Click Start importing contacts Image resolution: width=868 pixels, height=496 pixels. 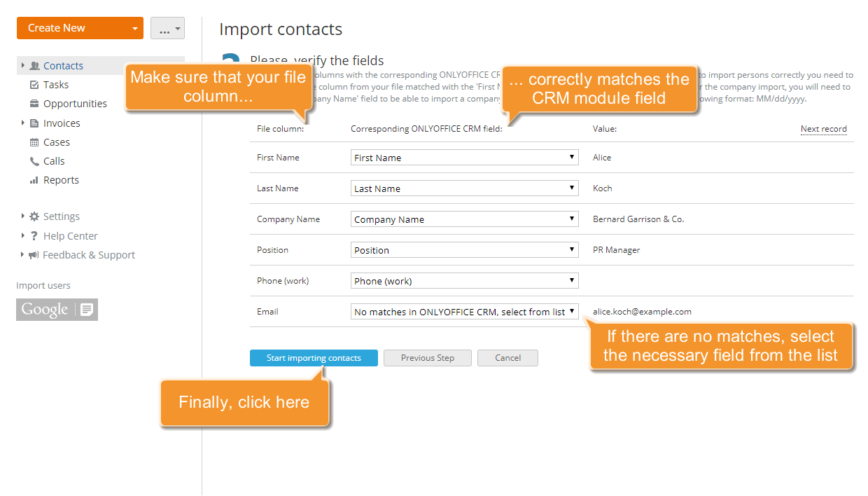pos(314,357)
